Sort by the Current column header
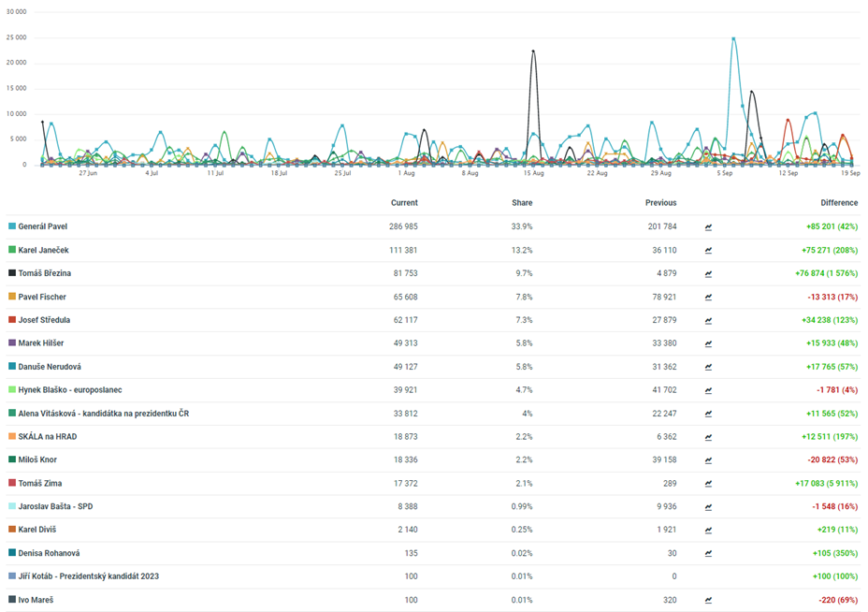 (404, 202)
